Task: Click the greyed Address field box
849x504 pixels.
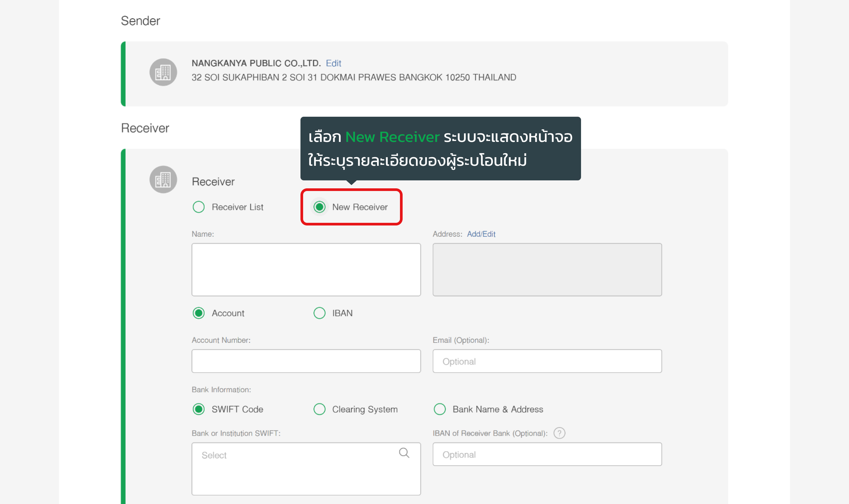Action: (547, 270)
